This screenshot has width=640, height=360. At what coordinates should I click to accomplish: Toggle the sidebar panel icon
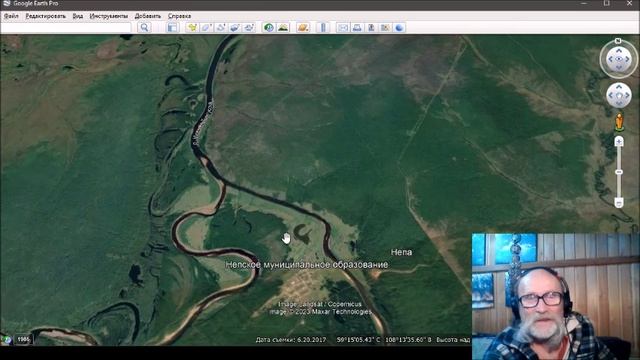point(173,27)
